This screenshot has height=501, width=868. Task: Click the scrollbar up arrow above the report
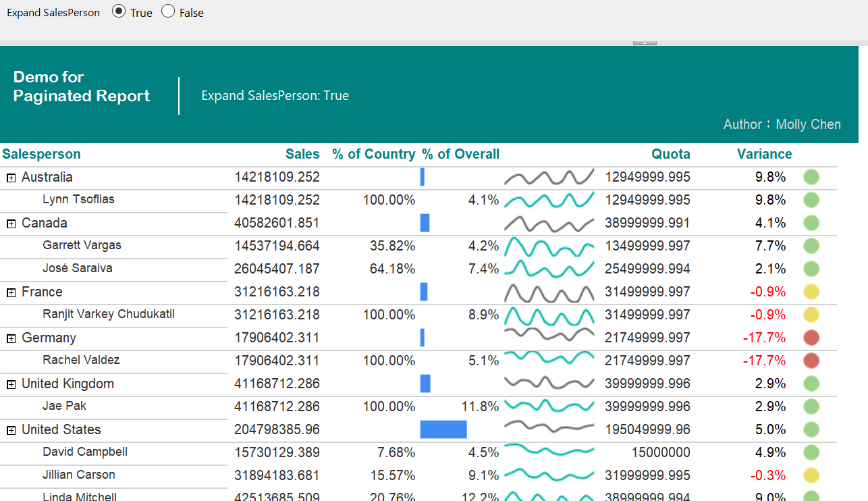click(x=644, y=41)
